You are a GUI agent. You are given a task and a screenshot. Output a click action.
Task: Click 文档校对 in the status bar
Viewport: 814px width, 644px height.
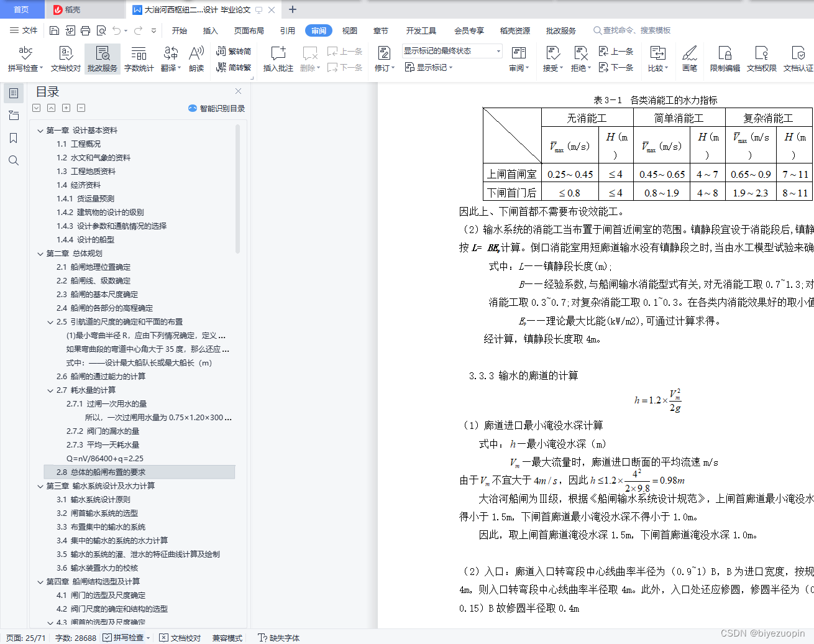180,638
